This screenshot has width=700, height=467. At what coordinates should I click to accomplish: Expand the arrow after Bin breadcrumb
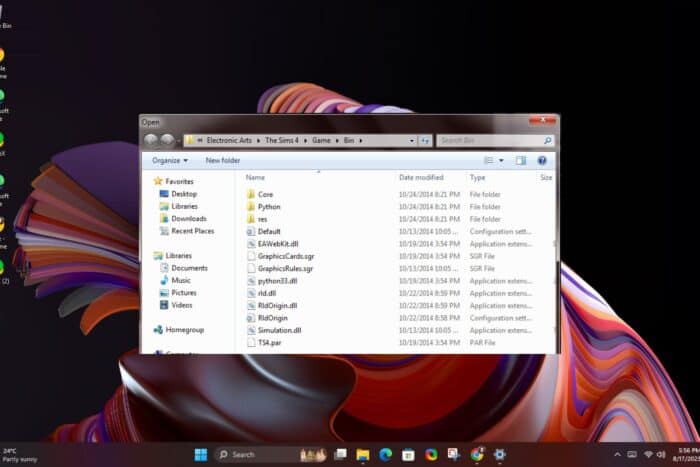tap(361, 141)
